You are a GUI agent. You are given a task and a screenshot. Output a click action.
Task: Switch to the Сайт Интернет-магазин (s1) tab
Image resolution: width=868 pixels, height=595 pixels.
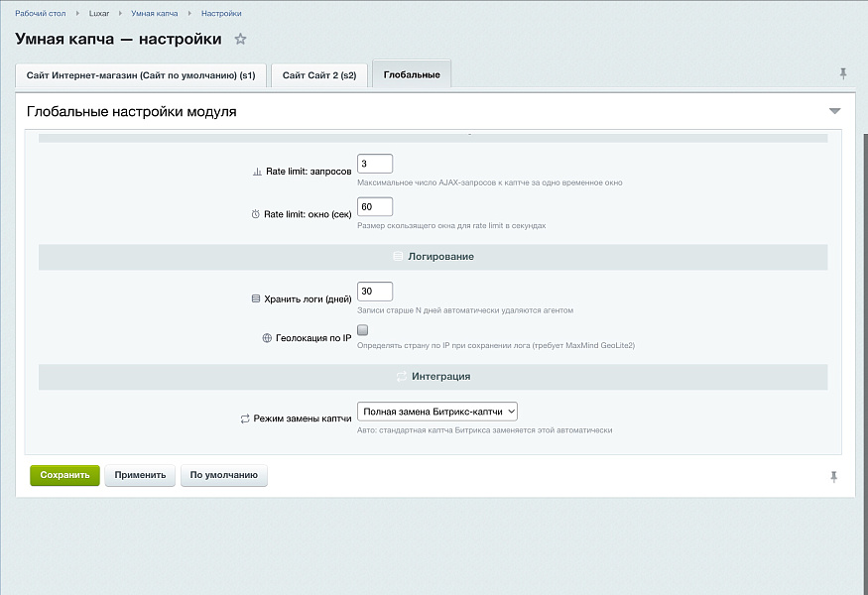pos(141,75)
